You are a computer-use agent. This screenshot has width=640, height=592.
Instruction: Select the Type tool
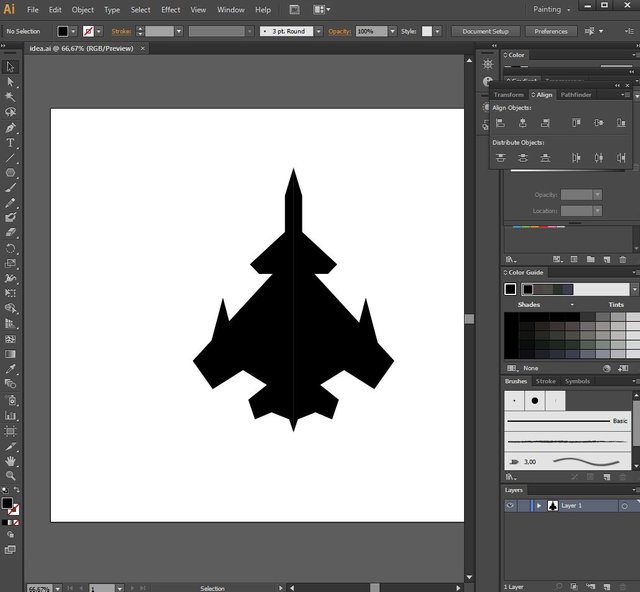click(x=11, y=143)
